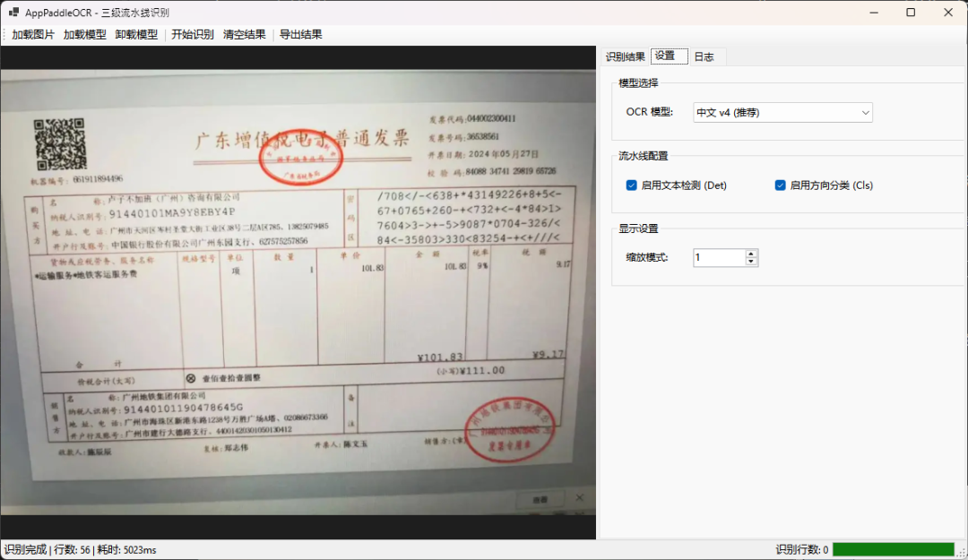968x560 pixels.
Task: Start recognition with 开始识别
Action: pos(193,35)
